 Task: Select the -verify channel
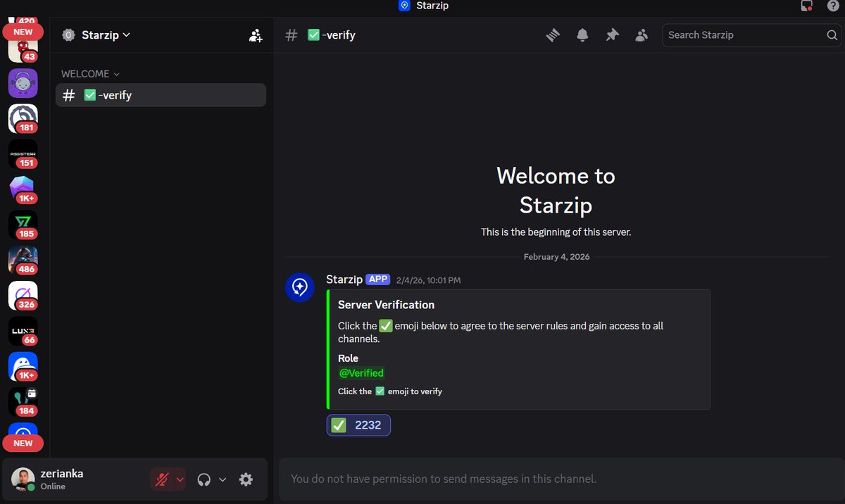161,95
